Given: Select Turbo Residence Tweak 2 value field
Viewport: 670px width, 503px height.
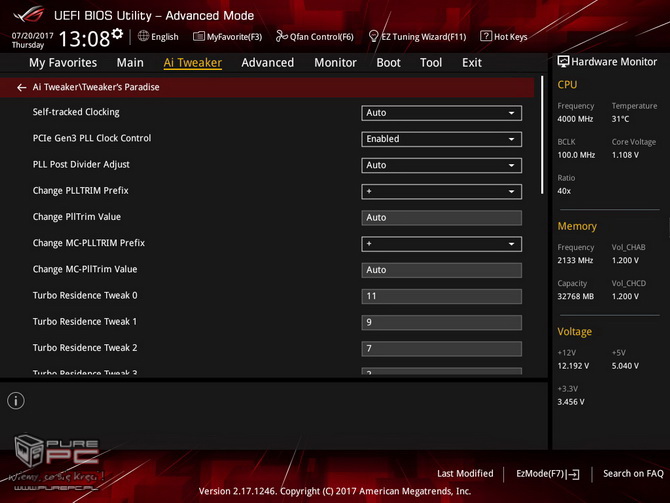Looking at the screenshot, I should point(441,349).
